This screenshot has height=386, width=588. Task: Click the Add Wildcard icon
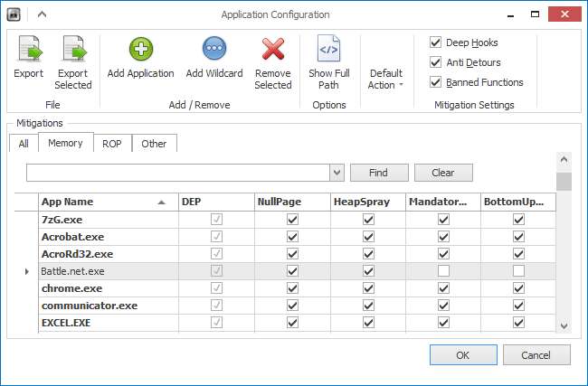(213, 50)
